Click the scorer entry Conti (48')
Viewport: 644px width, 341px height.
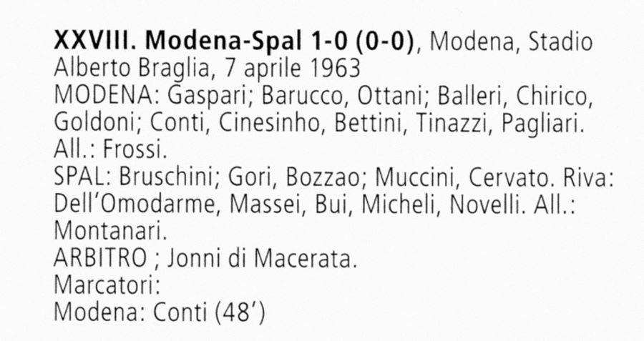coord(210,312)
